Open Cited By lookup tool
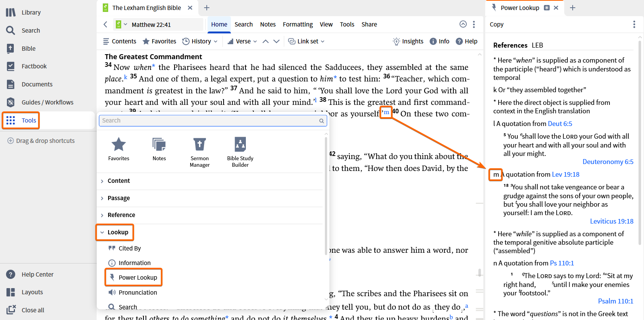The image size is (644, 320). pyautogui.click(x=125, y=248)
